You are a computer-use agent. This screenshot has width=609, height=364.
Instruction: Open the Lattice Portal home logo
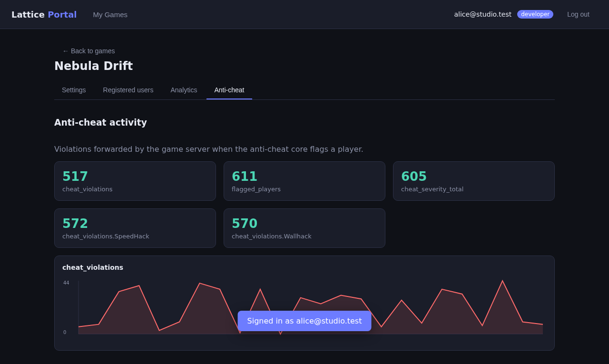tap(44, 14)
